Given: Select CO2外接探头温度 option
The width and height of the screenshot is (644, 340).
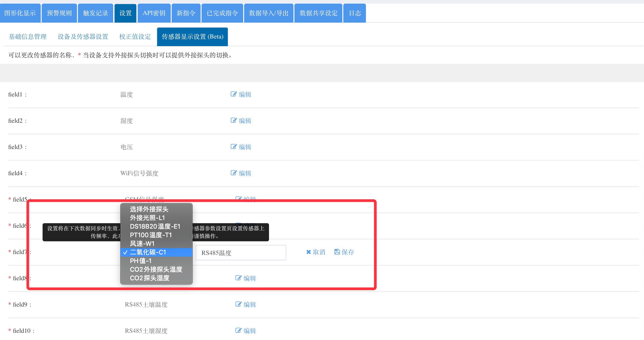Looking at the screenshot, I should 156,270.
